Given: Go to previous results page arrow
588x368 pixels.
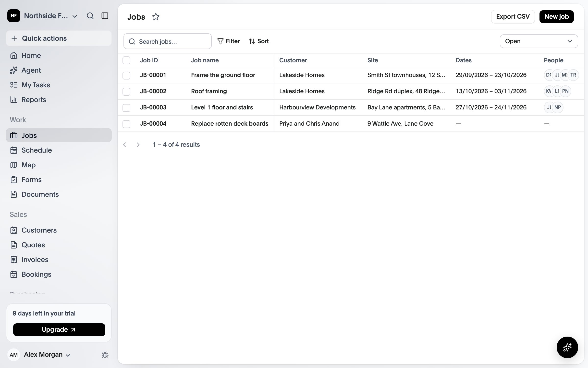Looking at the screenshot, I should (x=125, y=145).
